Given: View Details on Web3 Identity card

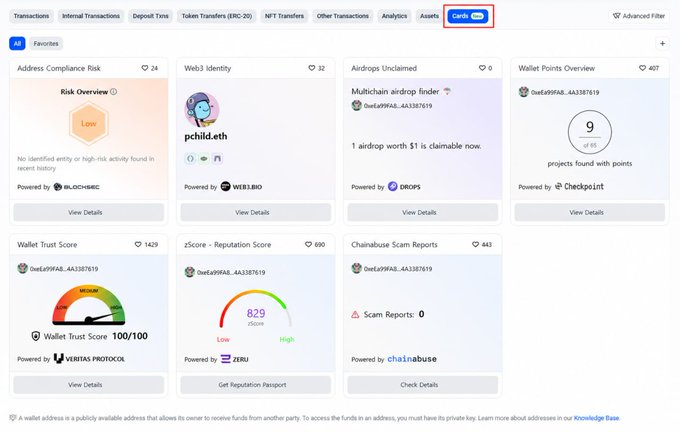Looking at the screenshot, I should tap(255, 213).
